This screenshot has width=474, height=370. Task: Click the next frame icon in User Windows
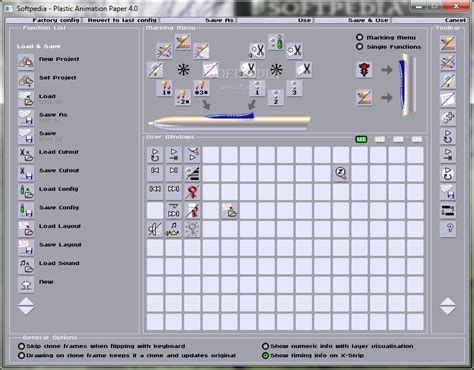(174, 173)
